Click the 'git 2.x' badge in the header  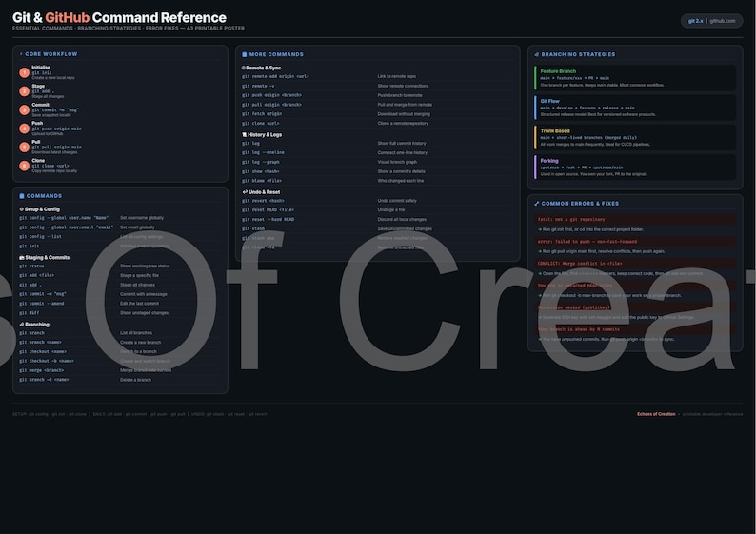[x=695, y=21]
